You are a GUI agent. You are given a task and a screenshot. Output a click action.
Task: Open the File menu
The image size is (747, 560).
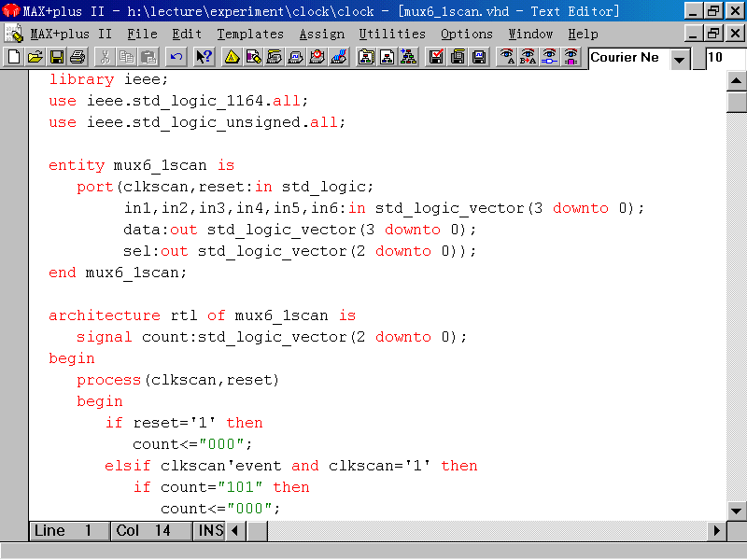[x=142, y=35]
